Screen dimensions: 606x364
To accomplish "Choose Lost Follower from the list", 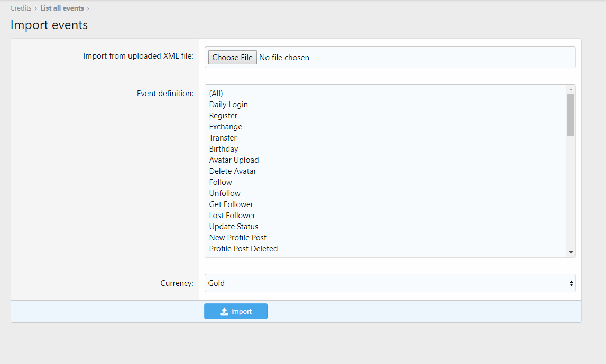I will coord(232,216).
